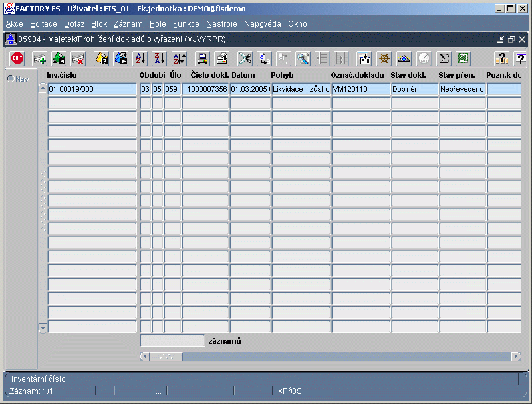Open the Nástroje menu

(221, 24)
